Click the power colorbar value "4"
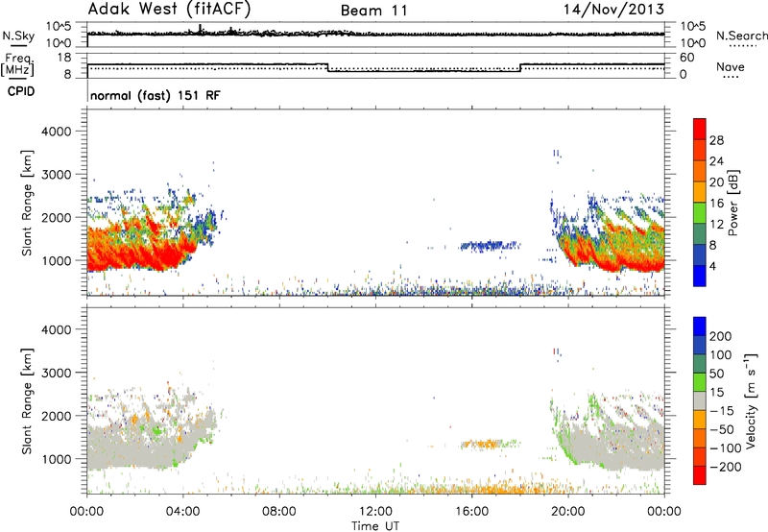768x532 pixels. pyautogui.click(x=713, y=266)
